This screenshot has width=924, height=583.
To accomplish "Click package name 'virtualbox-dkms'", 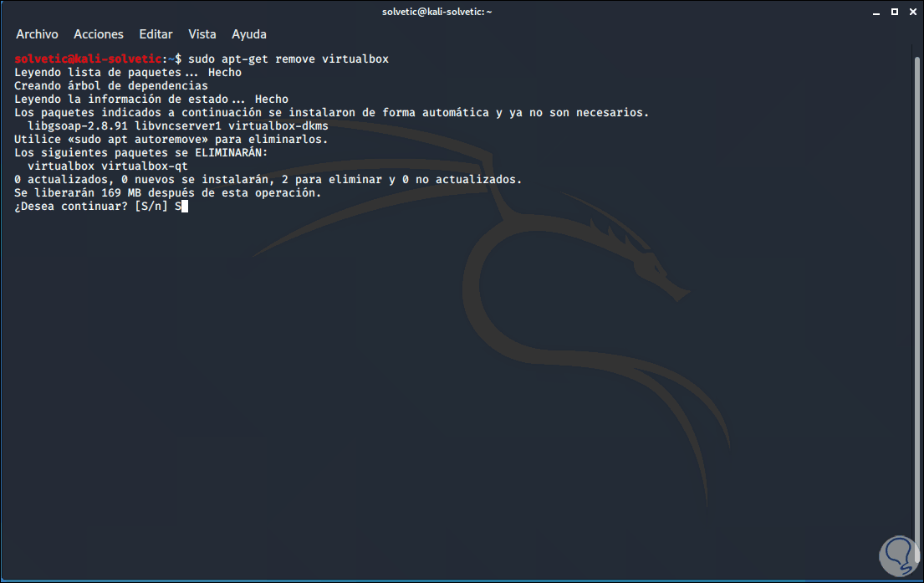I will (278, 126).
